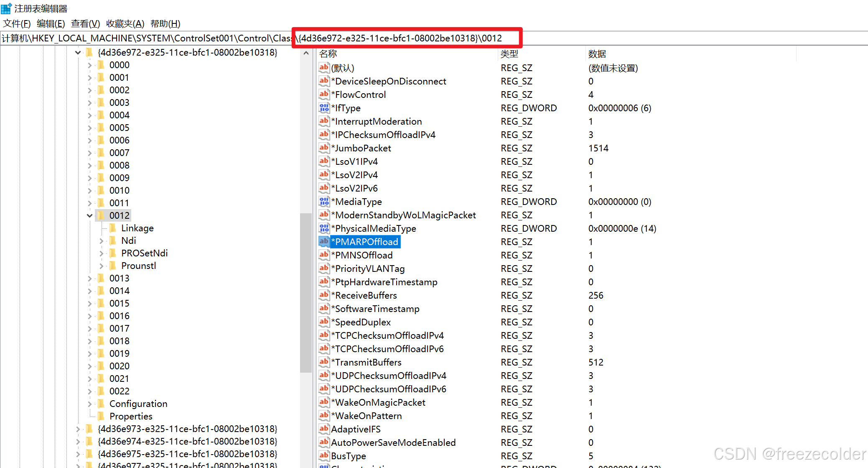Image resolution: width=868 pixels, height=468 pixels.
Task: Open the 查看(V) view menu
Action: pos(85,23)
